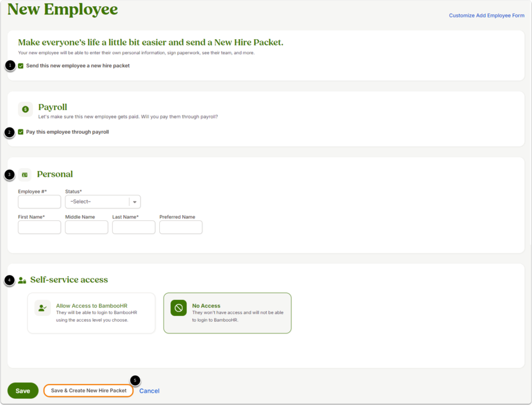Click the Personal section heading text
532x405 pixels.
point(55,174)
